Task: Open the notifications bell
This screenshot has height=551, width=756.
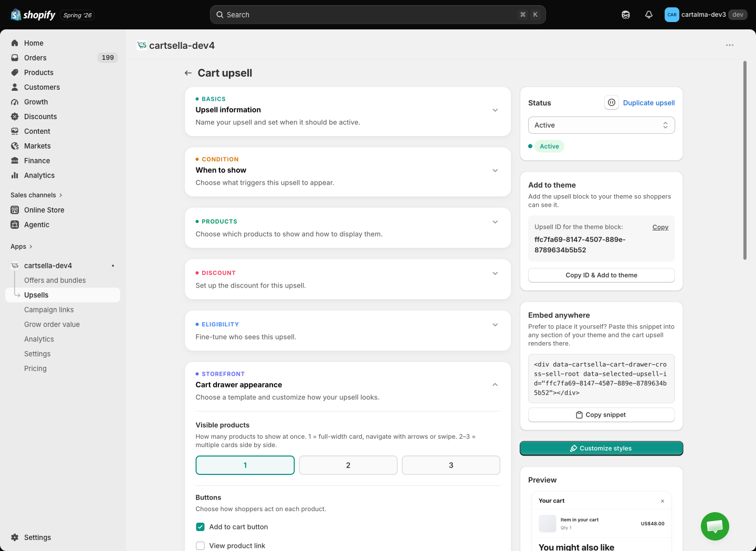Action: point(649,15)
